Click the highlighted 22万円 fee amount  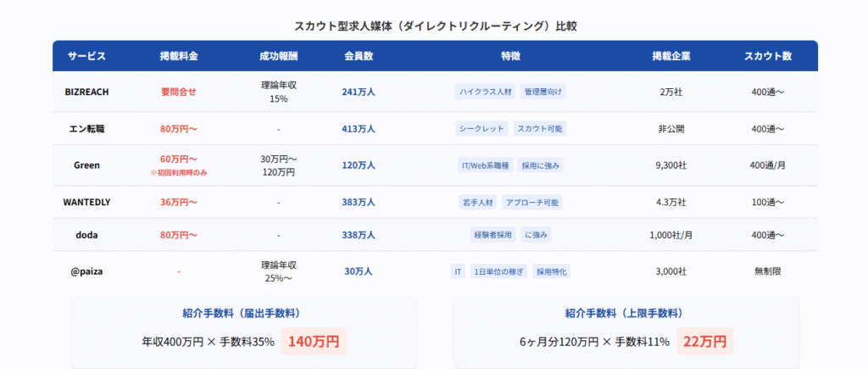(x=704, y=342)
